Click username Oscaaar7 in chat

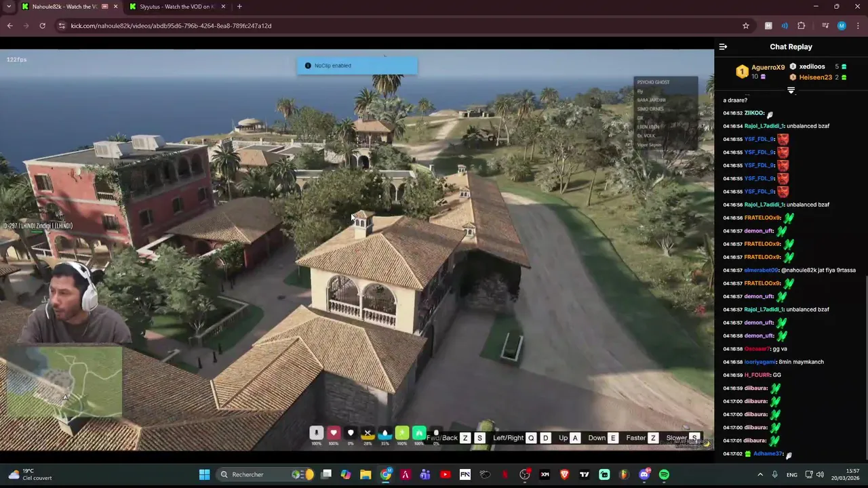click(x=757, y=348)
